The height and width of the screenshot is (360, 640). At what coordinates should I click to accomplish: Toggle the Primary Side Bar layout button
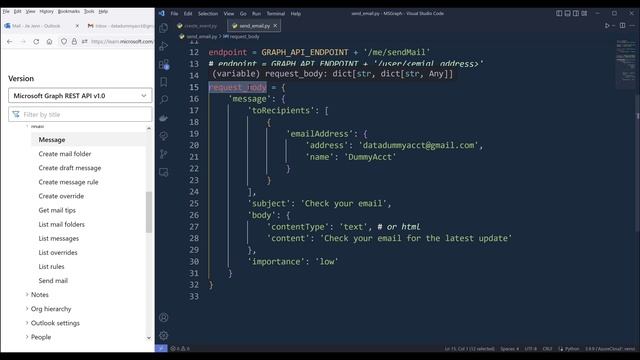[559, 13]
